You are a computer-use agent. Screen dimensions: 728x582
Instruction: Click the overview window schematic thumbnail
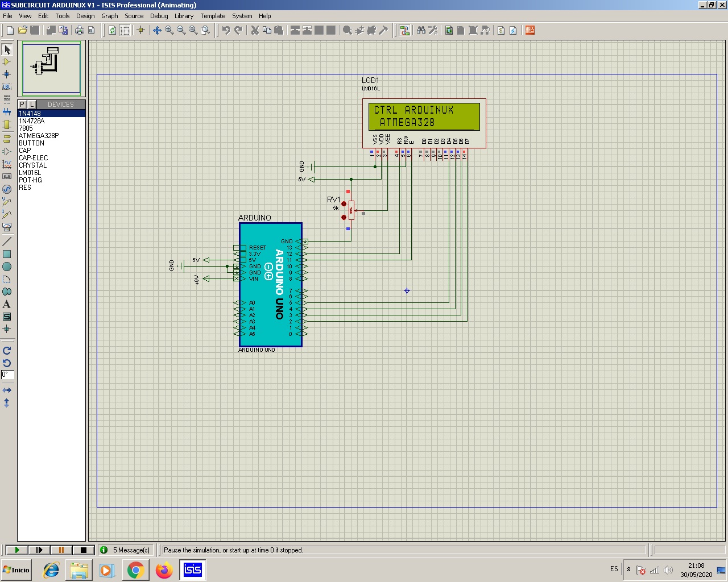[51, 68]
